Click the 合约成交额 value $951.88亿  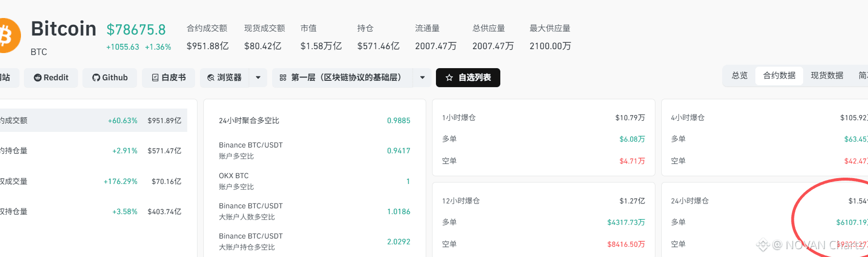click(207, 46)
